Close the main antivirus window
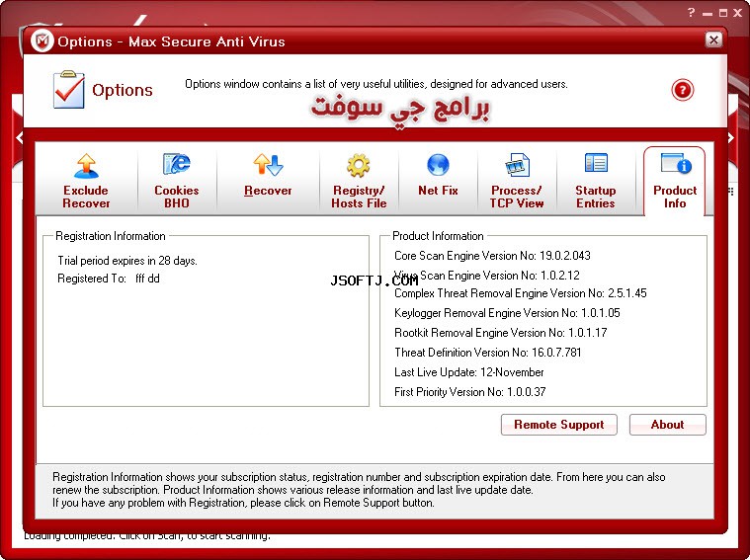The image size is (750, 560). tap(738, 13)
